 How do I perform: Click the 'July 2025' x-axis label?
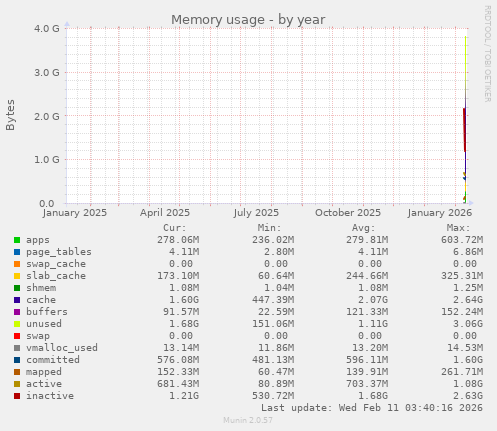tap(256, 213)
